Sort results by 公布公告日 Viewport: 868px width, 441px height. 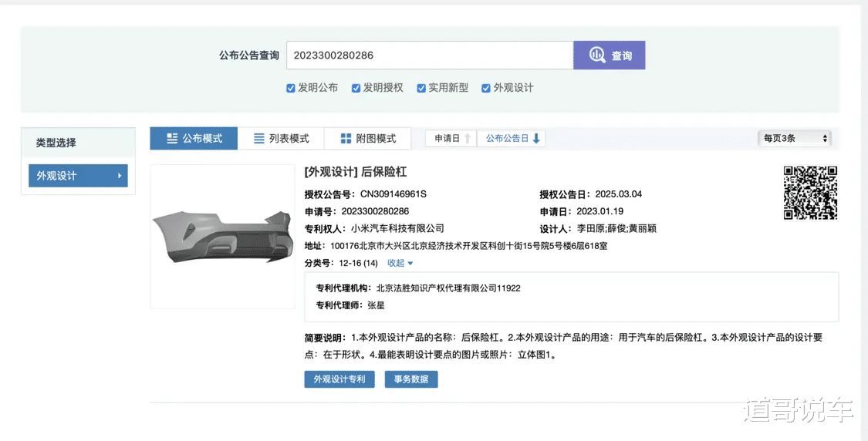tap(512, 138)
